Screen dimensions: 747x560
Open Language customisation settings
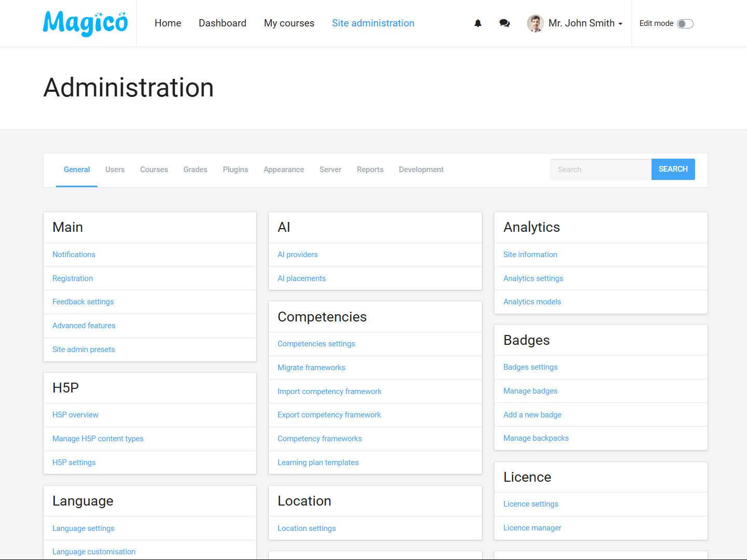pyautogui.click(x=94, y=551)
